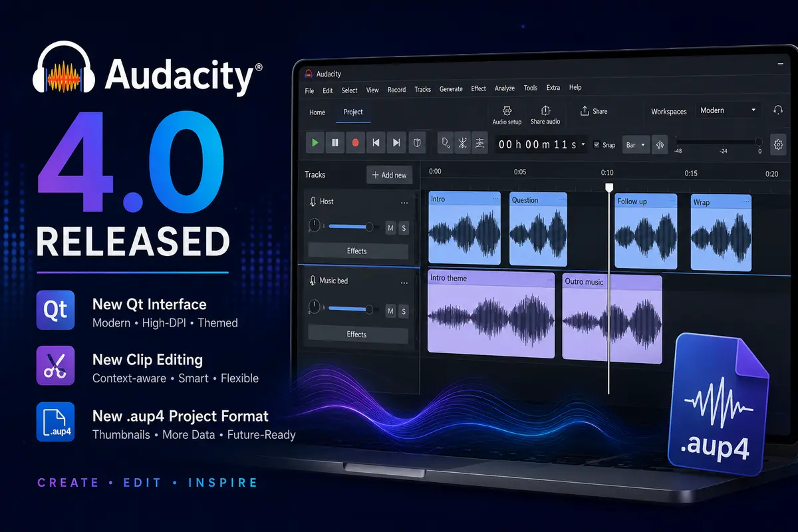
Task: Open the File menu
Action: [309, 90]
